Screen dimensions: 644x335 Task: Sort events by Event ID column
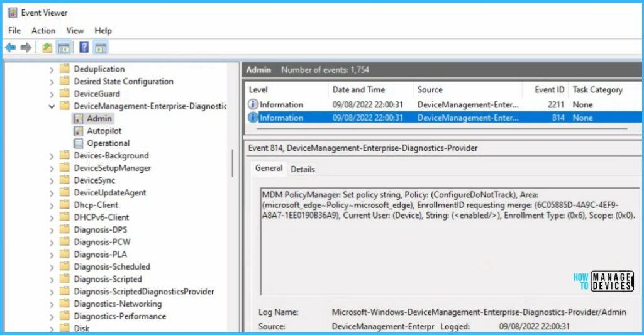point(549,90)
